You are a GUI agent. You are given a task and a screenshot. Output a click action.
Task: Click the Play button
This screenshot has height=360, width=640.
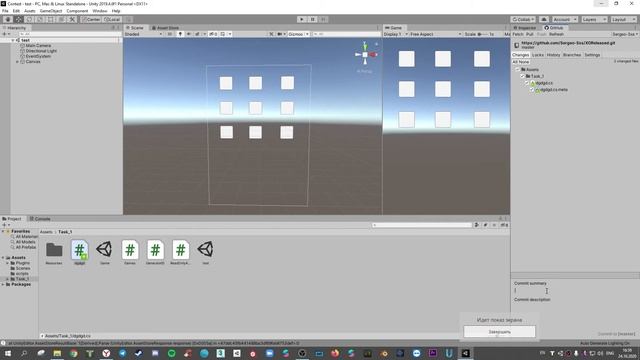tap(302, 19)
